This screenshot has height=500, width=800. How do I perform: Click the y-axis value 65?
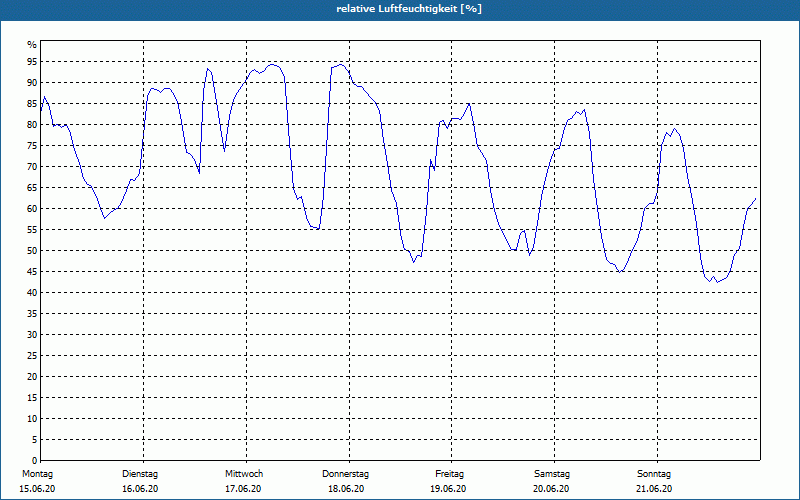pos(32,188)
